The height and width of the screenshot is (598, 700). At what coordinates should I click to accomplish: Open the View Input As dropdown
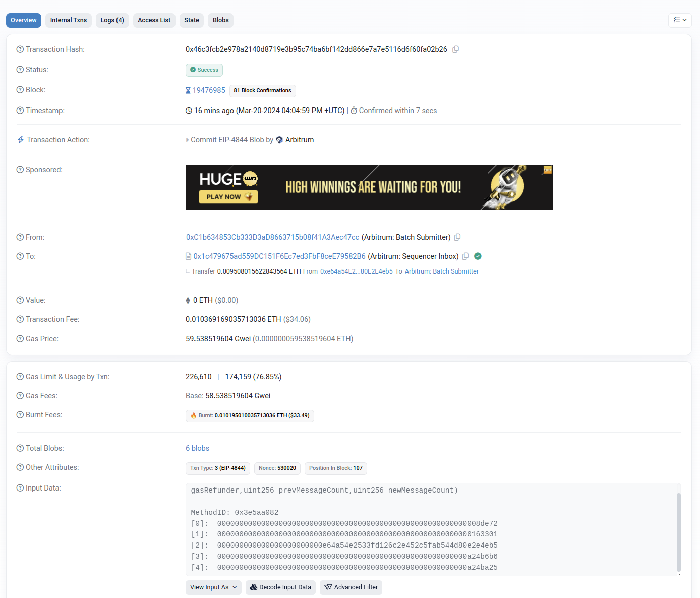[x=213, y=587]
